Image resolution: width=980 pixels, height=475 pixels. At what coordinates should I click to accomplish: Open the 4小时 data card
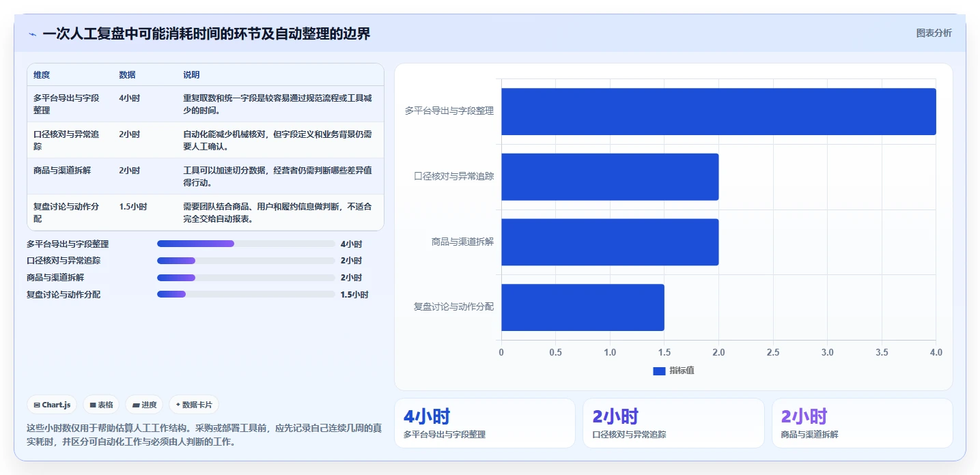click(485, 423)
